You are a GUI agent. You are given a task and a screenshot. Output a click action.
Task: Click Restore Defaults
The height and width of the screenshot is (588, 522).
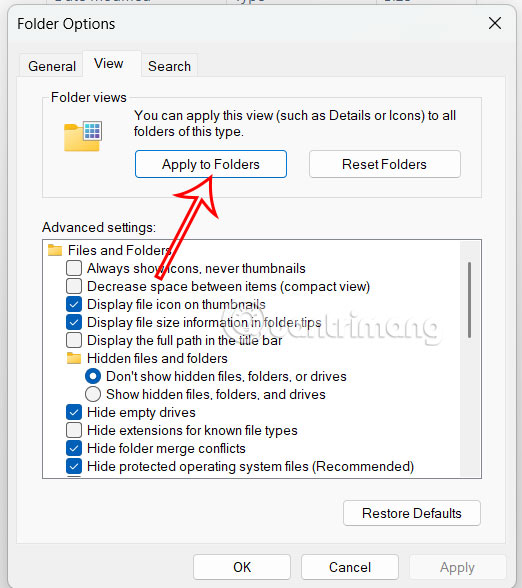pos(412,513)
